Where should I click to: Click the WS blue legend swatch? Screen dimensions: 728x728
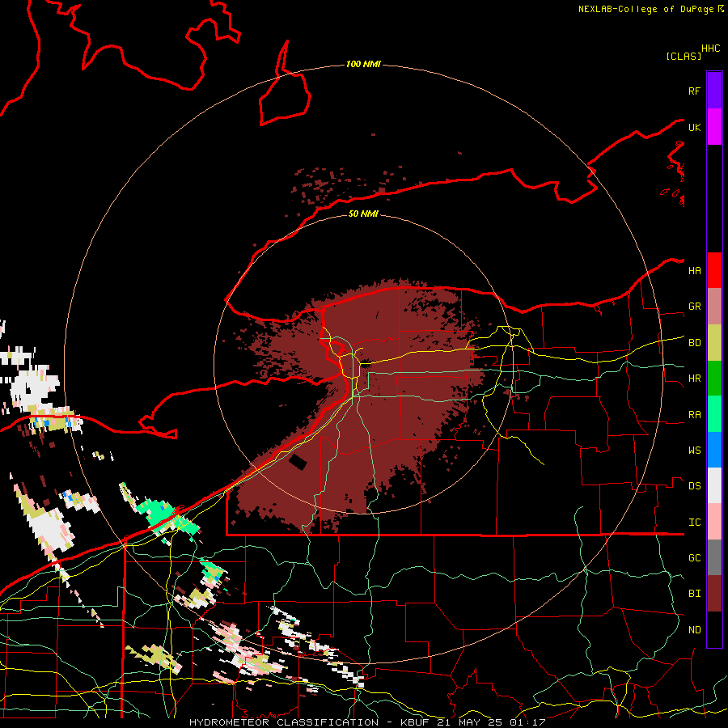pos(714,450)
